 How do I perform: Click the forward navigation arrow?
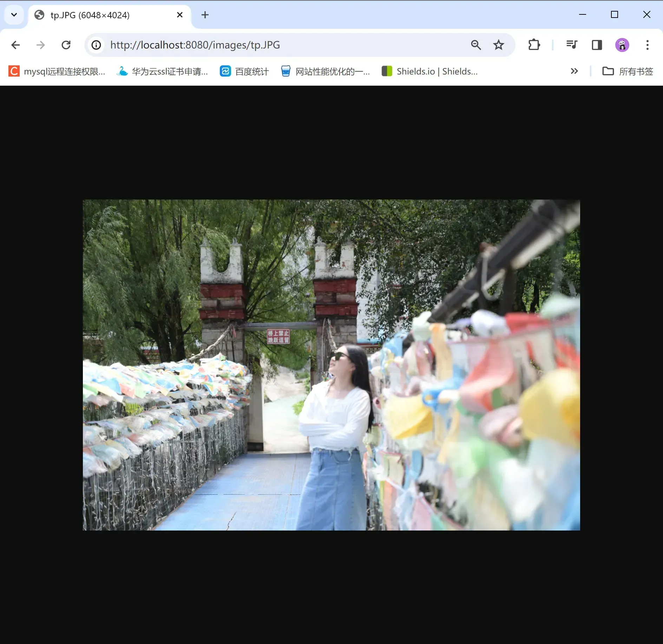coord(41,45)
